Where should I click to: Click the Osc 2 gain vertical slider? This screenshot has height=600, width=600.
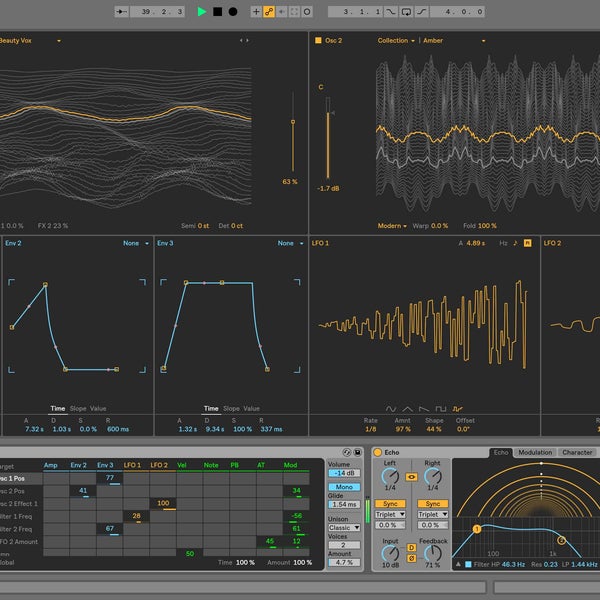pos(327,135)
